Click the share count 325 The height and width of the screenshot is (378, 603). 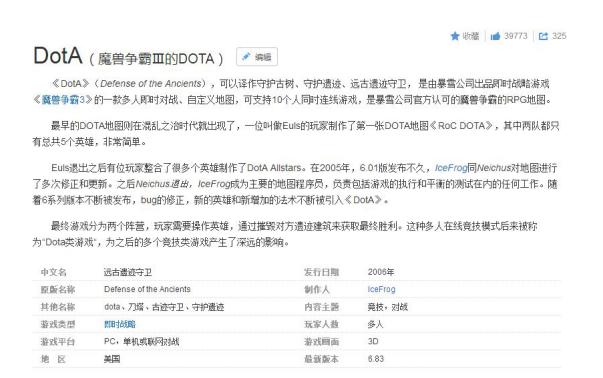559,36
